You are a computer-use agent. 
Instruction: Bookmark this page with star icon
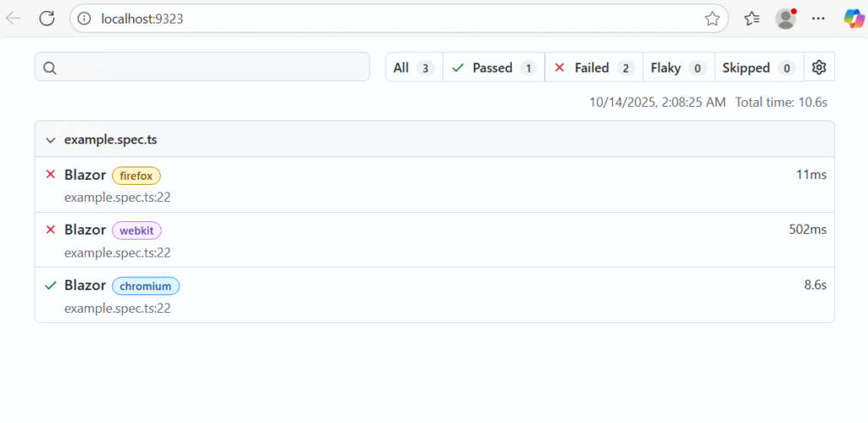[712, 18]
